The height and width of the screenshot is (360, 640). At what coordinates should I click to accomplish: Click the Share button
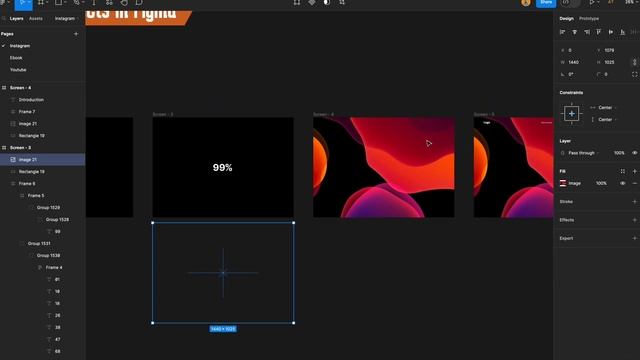coord(546,3)
